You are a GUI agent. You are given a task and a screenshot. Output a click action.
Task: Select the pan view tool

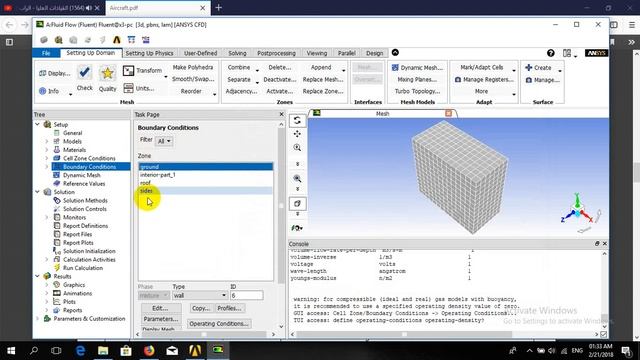click(x=297, y=134)
